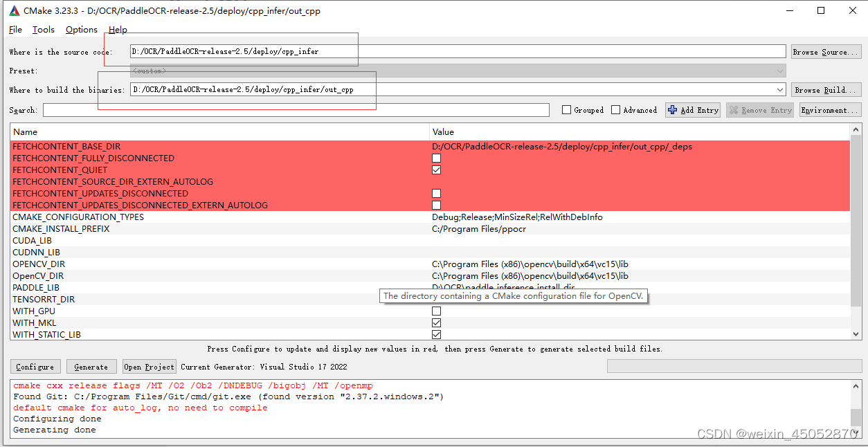Open the Preset dropdown
This screenshot has width=868, height=447.
click(780, 70)
